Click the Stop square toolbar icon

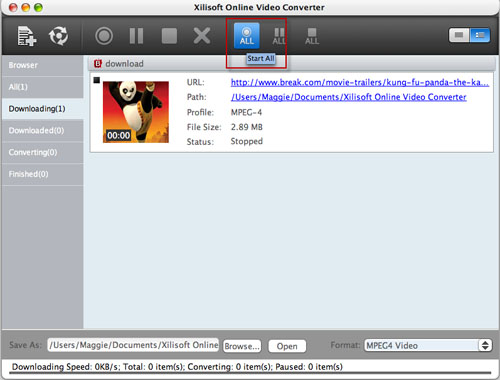169,36
